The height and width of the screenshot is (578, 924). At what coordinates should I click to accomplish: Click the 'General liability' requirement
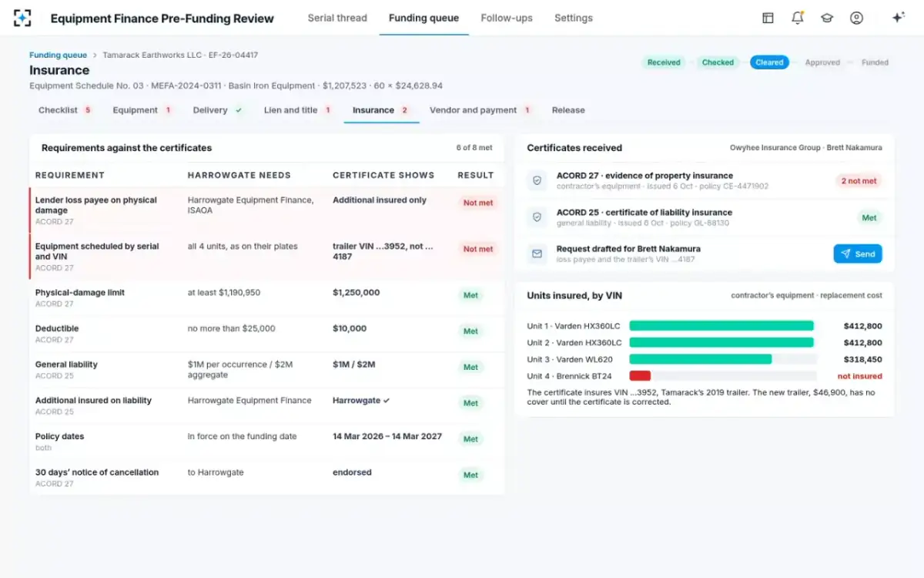(x=66, y=365)
